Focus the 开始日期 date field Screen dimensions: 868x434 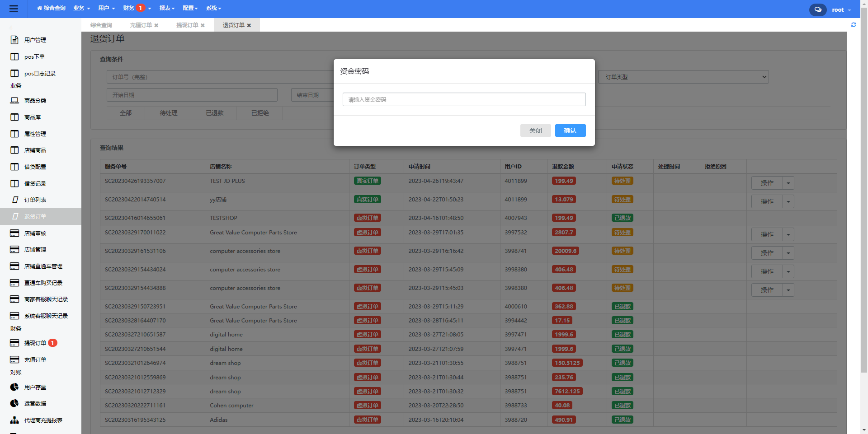pyautogui.click(x=192, y=95)
